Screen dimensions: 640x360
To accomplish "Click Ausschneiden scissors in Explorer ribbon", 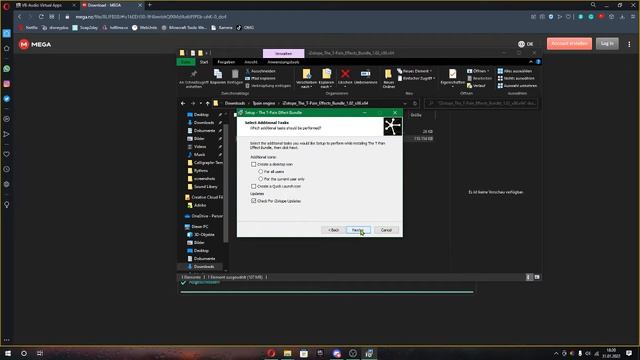I will 260,71.
